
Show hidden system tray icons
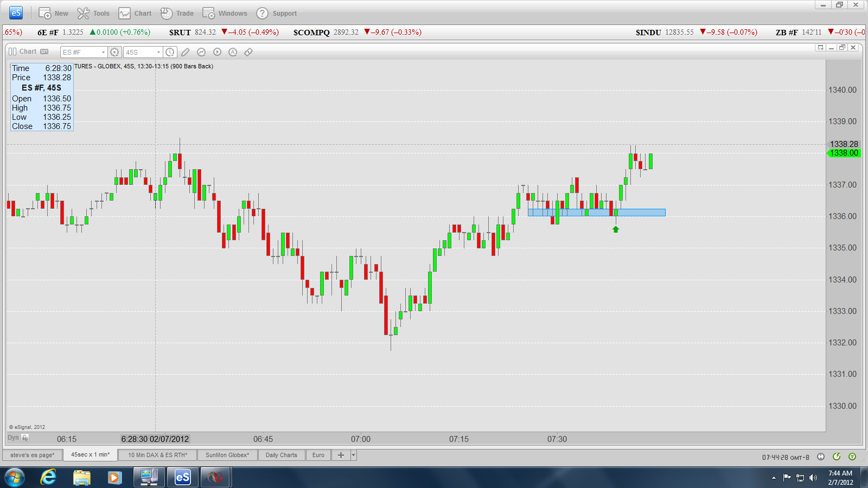774,478
